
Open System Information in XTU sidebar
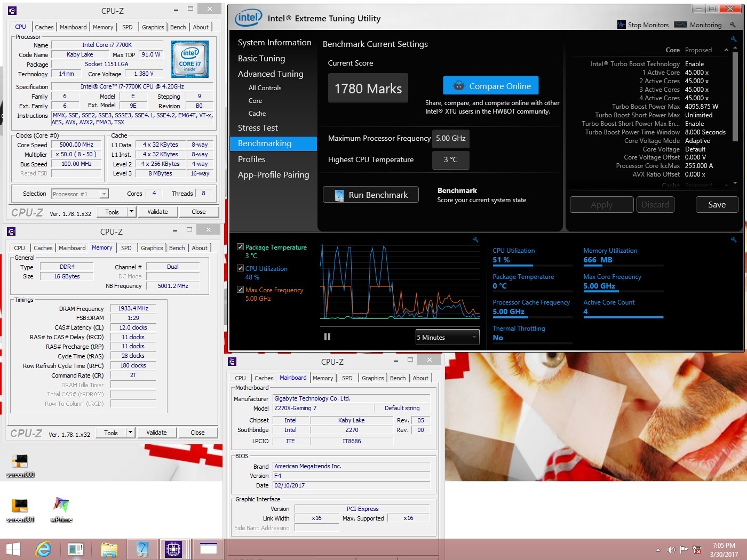tap(274, 43)
